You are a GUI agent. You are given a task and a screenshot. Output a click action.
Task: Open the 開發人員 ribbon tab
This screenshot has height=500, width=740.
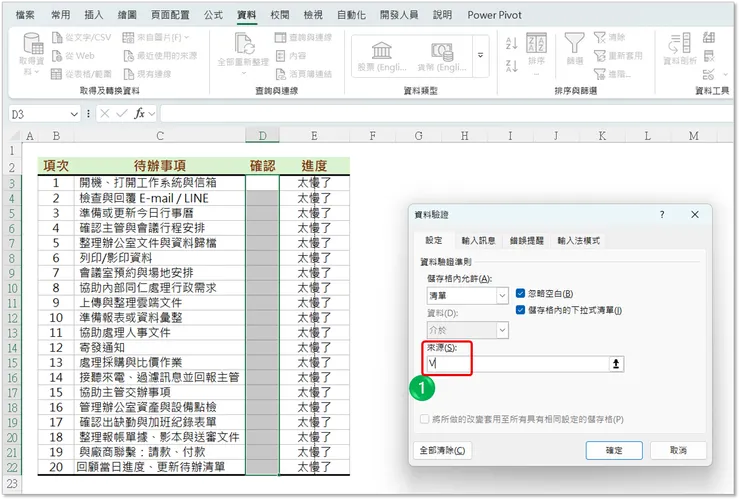pyautogui.click(x=399, y=15)
